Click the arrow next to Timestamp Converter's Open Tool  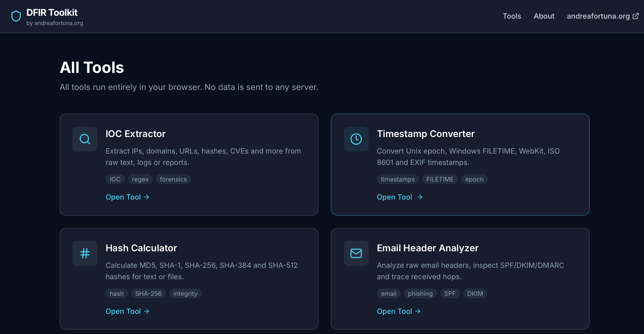click(420, 197)
